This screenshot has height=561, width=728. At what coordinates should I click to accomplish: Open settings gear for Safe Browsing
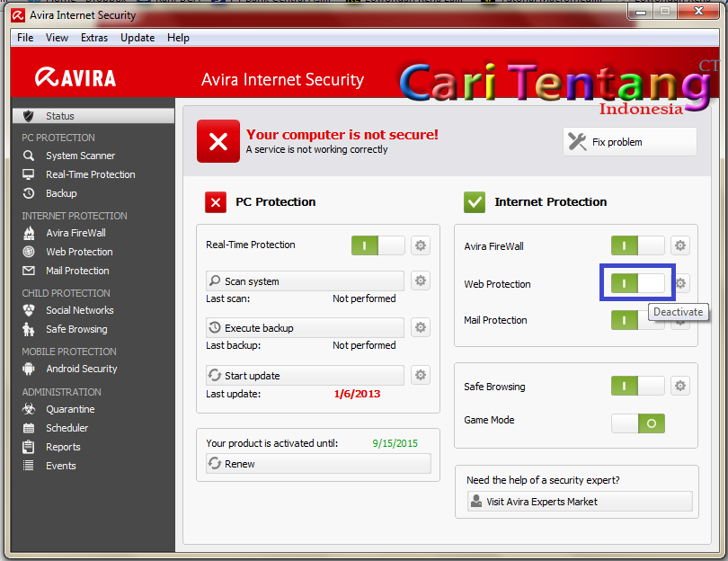(680, 386)
